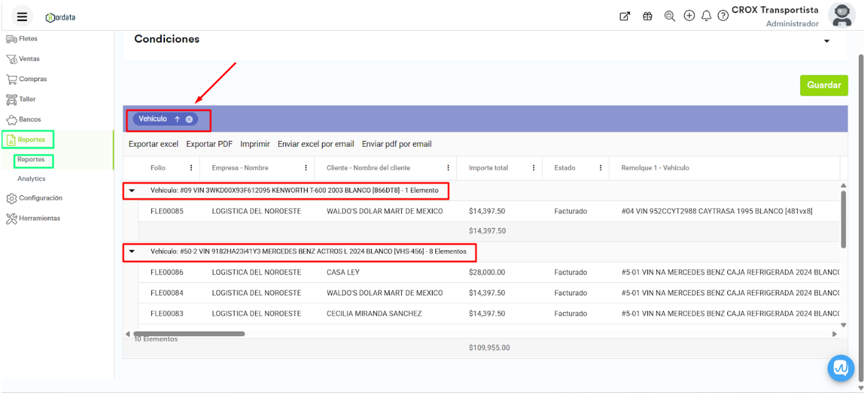
Task: Select Analytics under Reportes menu
Action: pyautogui.click(x=31, y=178)
